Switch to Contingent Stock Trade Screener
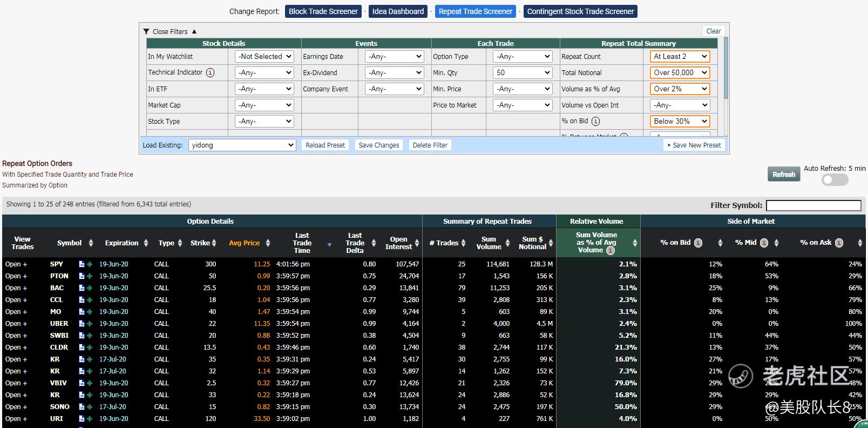The width and height of the screenshot is (868, 428). [580, 11]
